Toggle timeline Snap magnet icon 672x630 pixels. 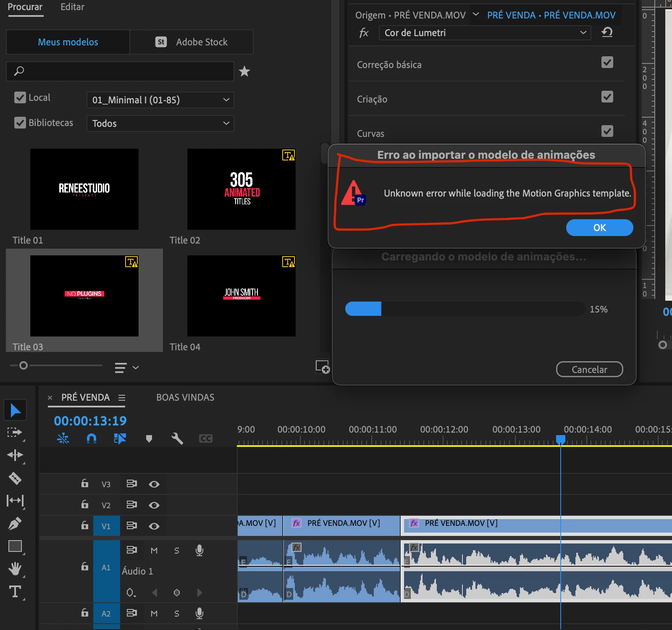tap(92, 438)
